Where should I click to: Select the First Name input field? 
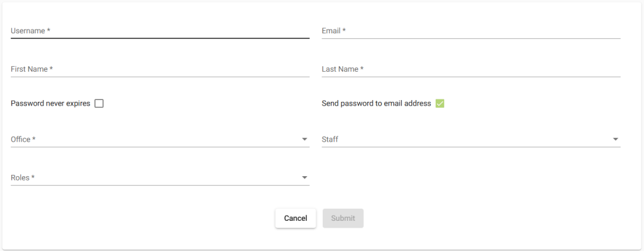(x=160, y=69)
